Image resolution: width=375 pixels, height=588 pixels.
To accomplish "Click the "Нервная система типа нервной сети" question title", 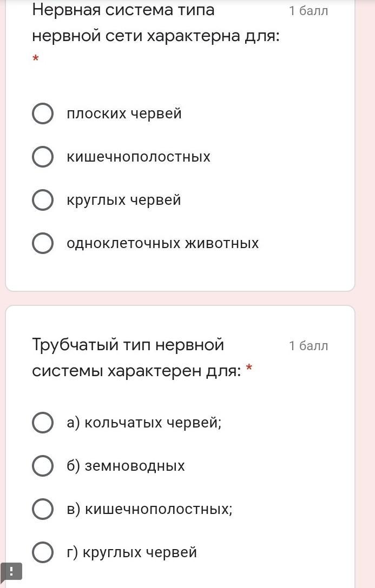I will (156, 23).
